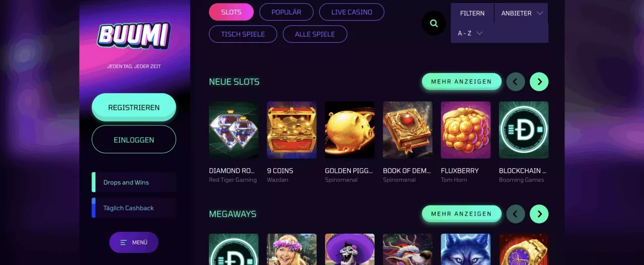Click the round search magnifier icon

(x=434, y=23)
